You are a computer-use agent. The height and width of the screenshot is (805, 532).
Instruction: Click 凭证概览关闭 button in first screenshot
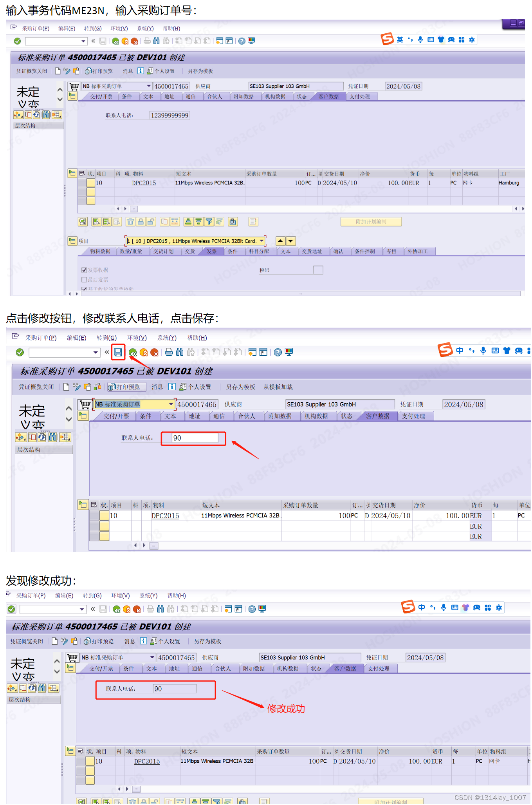tap(31, 71)
